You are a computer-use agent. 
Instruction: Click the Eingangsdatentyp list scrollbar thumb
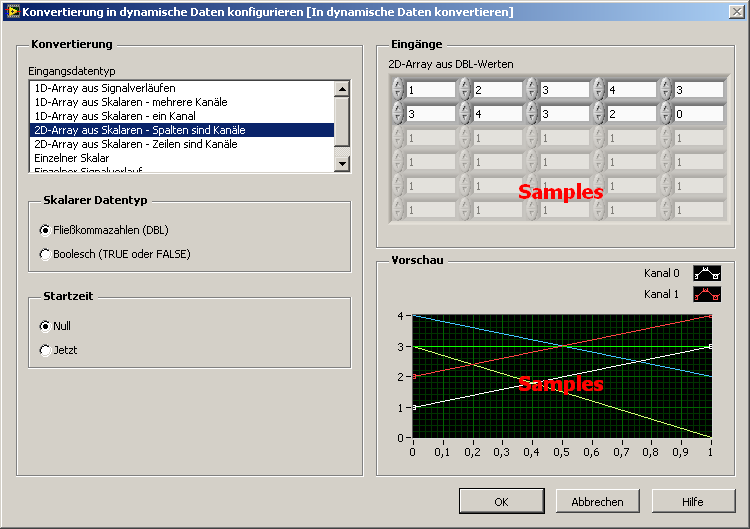(342, 122)
